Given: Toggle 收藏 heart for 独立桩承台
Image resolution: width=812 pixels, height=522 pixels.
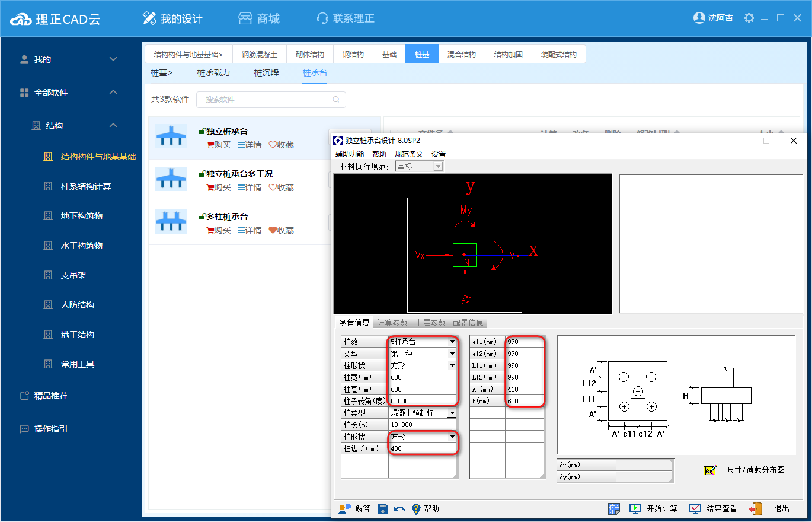Looking at the screenshot, I should click(273, 145).
